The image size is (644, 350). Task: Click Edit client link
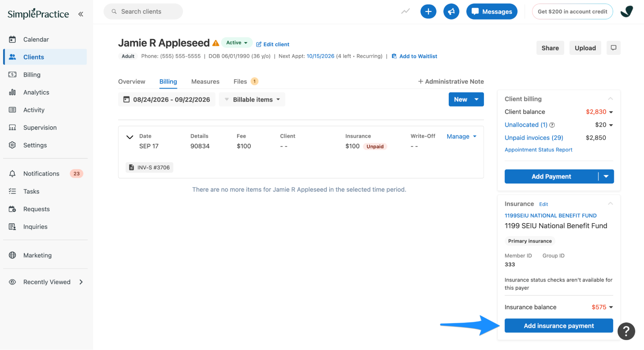tap(273, 44)
